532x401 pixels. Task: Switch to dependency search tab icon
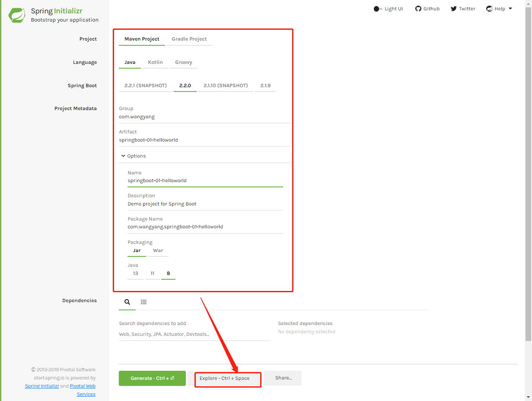pos(127,302)
